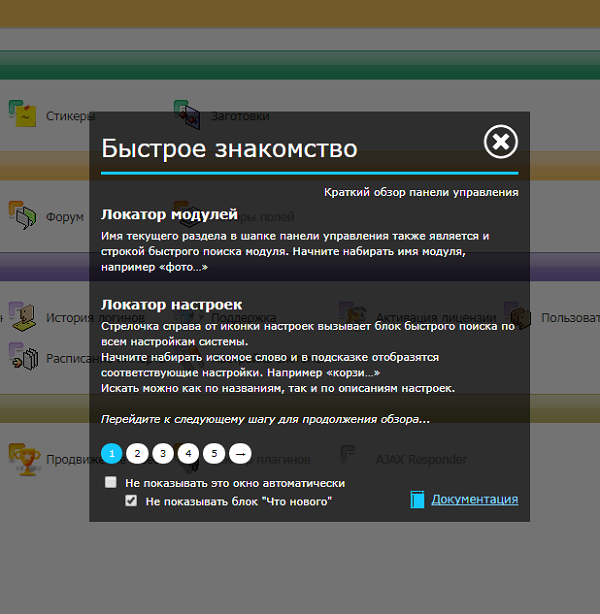Jump to step 3 of the overview
The image size is (600, 614).
[x=163, y=453]
